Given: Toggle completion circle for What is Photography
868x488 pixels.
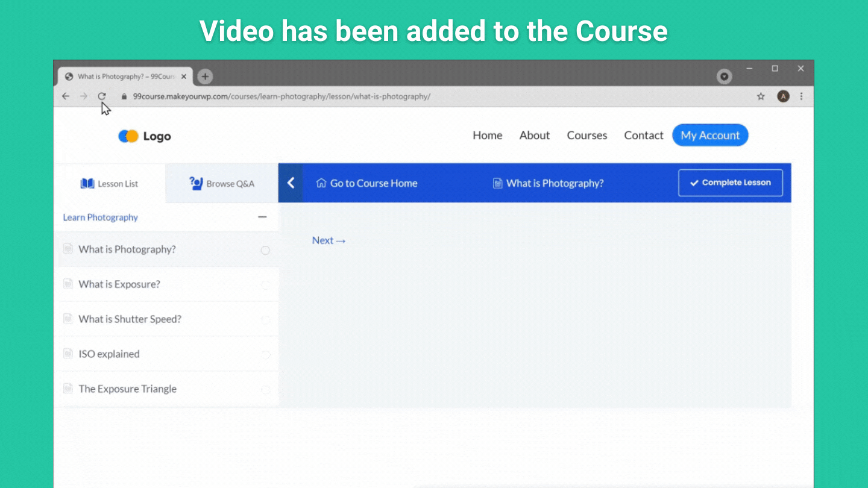Looking at the screenshot, I should click(265, 250).
